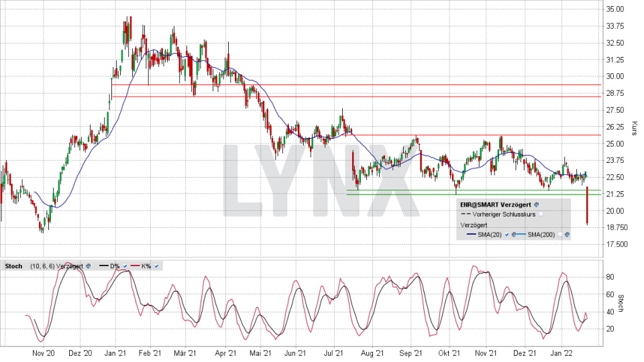Screen dimensions: 644x362
Task: Click the Stoch panel label
Action: 14,266
